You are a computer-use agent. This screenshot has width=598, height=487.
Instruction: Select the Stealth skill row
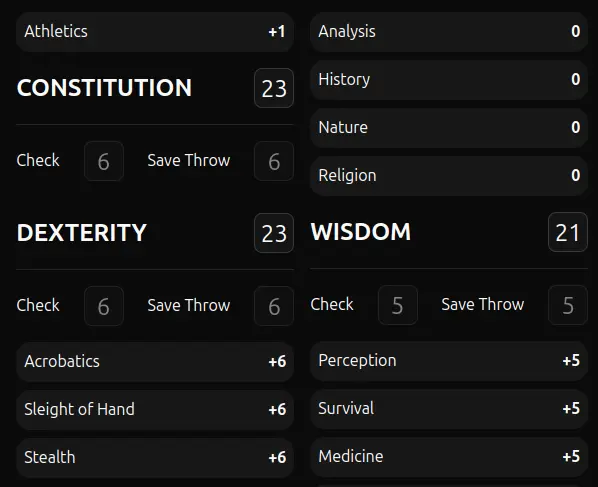click(155, 458)
